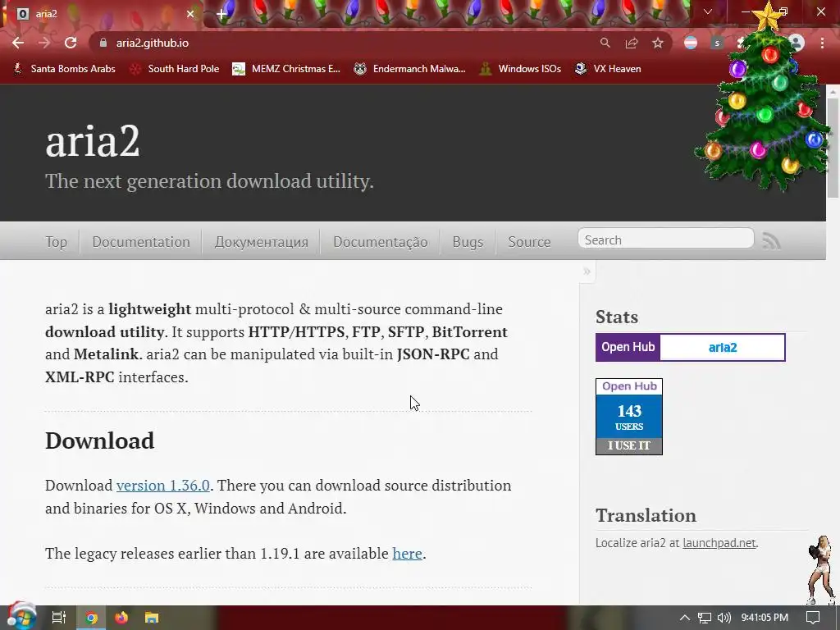Open Task View on the taskbar
The height and width of the screenshot is (630, 840).
[58, 618]
